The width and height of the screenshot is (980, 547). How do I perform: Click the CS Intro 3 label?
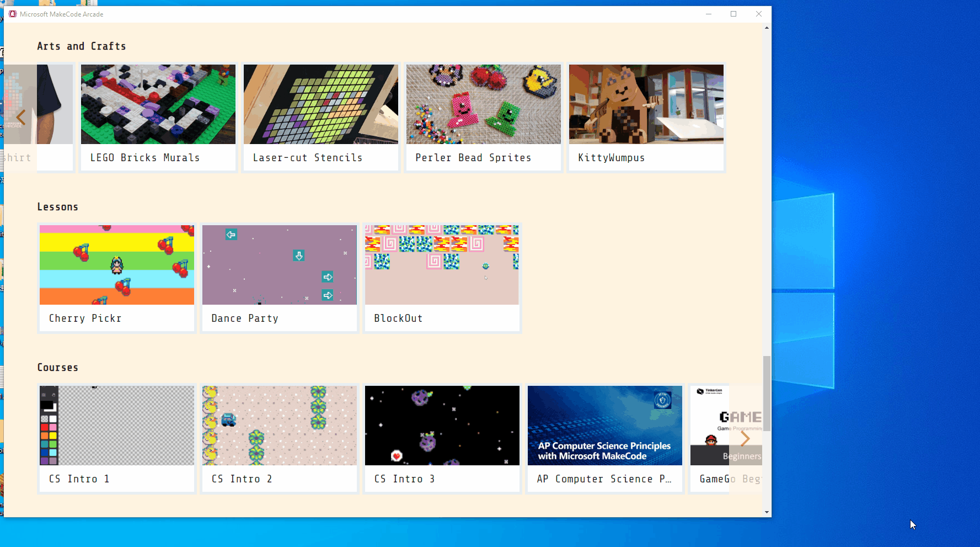405,479
